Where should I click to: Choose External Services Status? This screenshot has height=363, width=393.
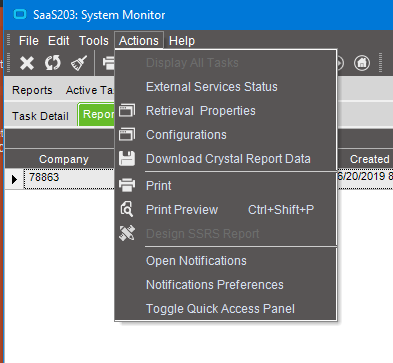(x=226, y=87)
